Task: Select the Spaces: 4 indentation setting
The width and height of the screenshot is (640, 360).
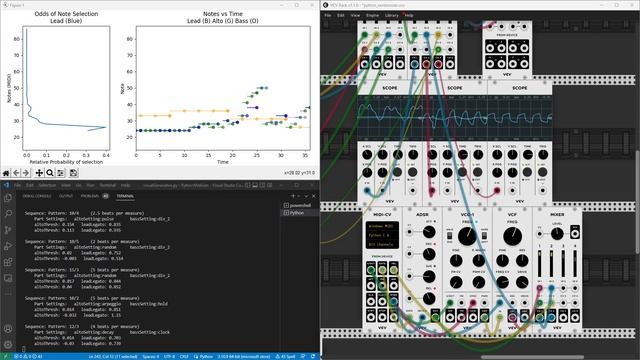Action: pos(151,356)
